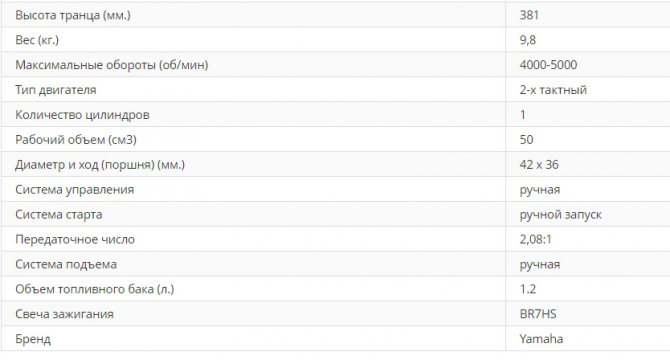The image size is (670, 360).
Task: Click the fuel tank volume value 1.2
Action: (528, 289)
